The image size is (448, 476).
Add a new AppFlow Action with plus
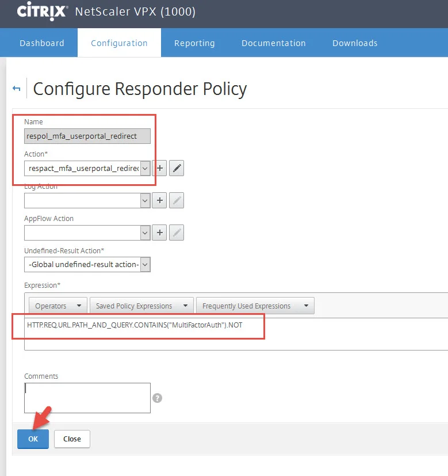click(x=159, y=233)
